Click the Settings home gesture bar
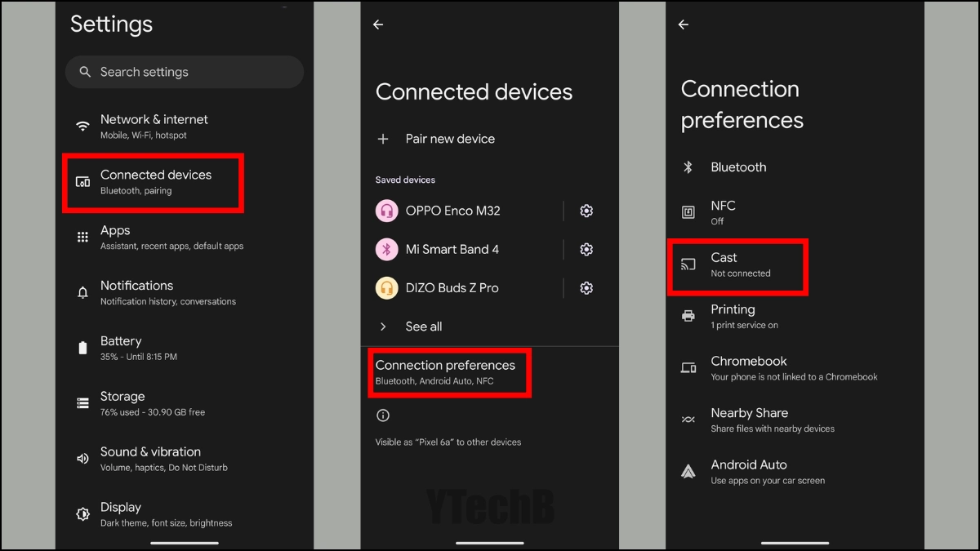Screen dimensions: 980x551 coord(185,543)
